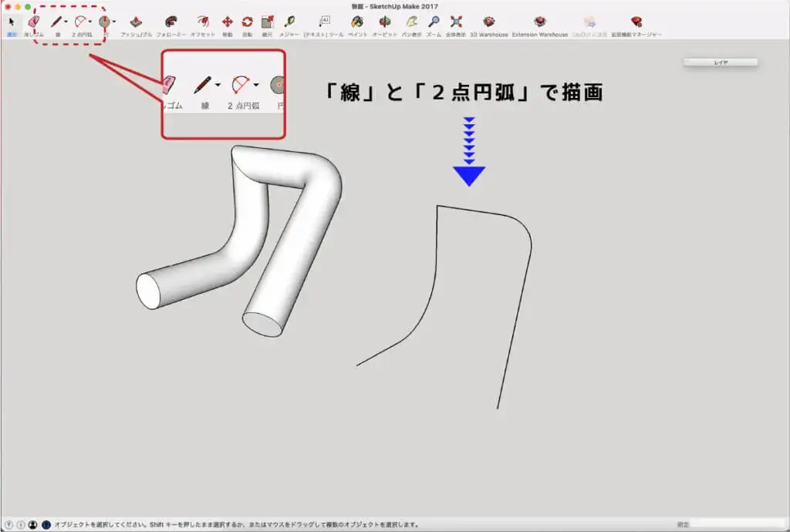Viewport: 790px width, 532px height.
Task: Activate the Paint Bucket tool
Action: click(x=357, y=22)
